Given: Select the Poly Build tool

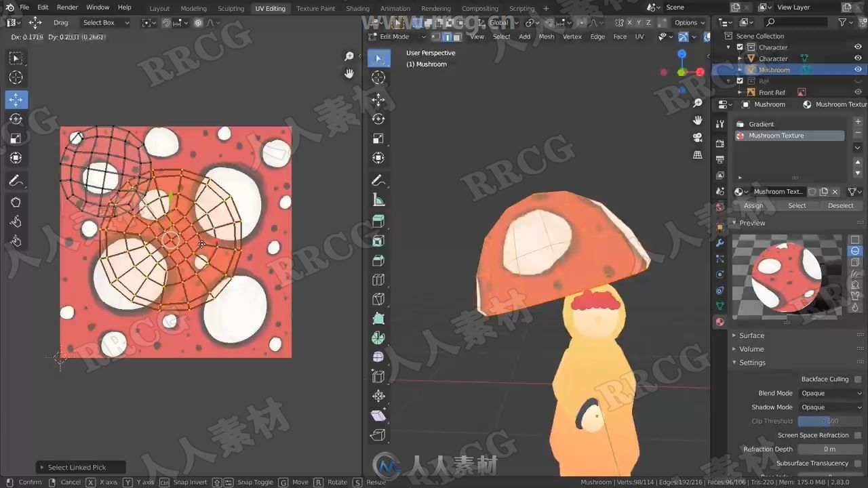Looking at the screenshot, I should pyautogui.click(x=378, y=319).
